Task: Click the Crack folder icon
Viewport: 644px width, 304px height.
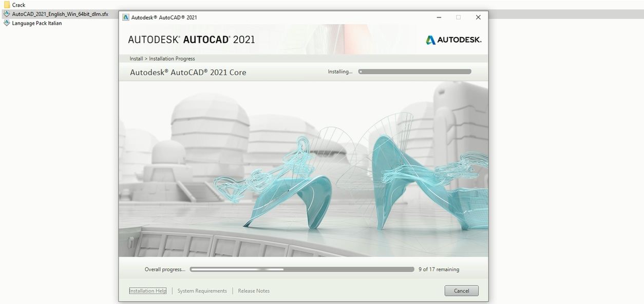Action: pyautogui.click(x=7, y=5)
